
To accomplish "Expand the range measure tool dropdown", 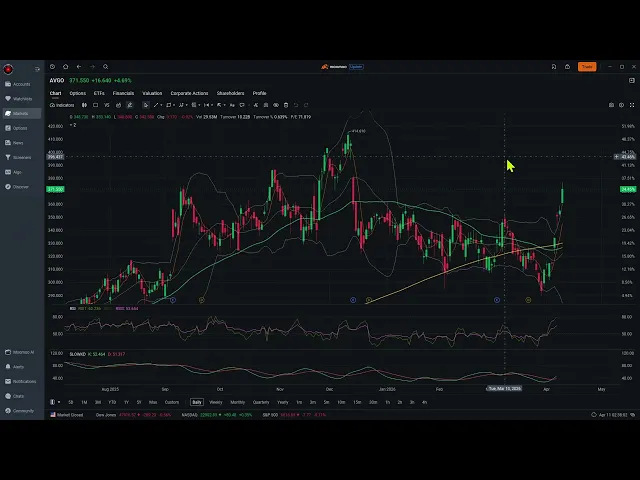I will 212,105.
